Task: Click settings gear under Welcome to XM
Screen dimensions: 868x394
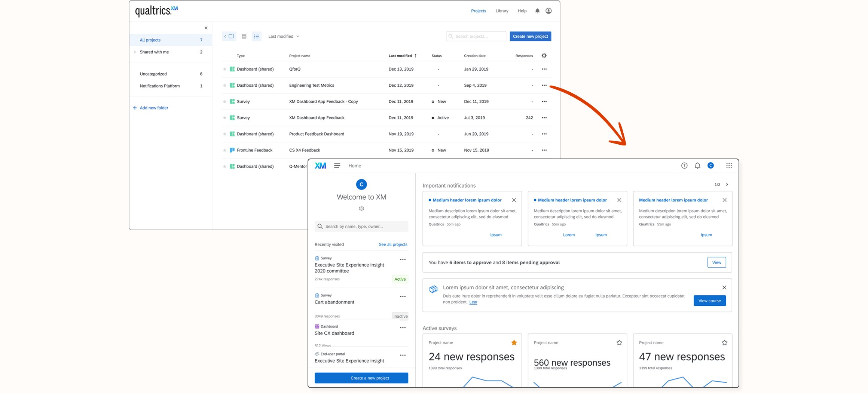Action: click(361, 209)
